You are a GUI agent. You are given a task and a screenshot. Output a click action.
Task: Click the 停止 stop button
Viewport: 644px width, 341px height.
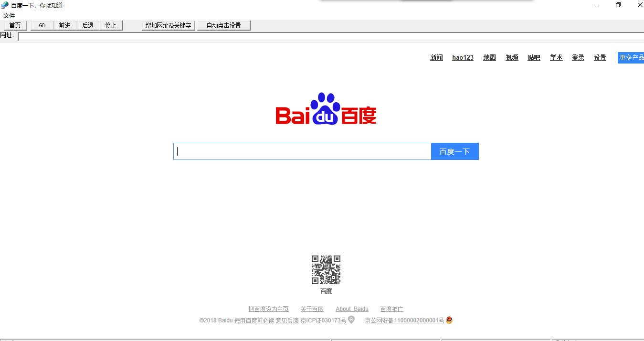click(111, 25)
